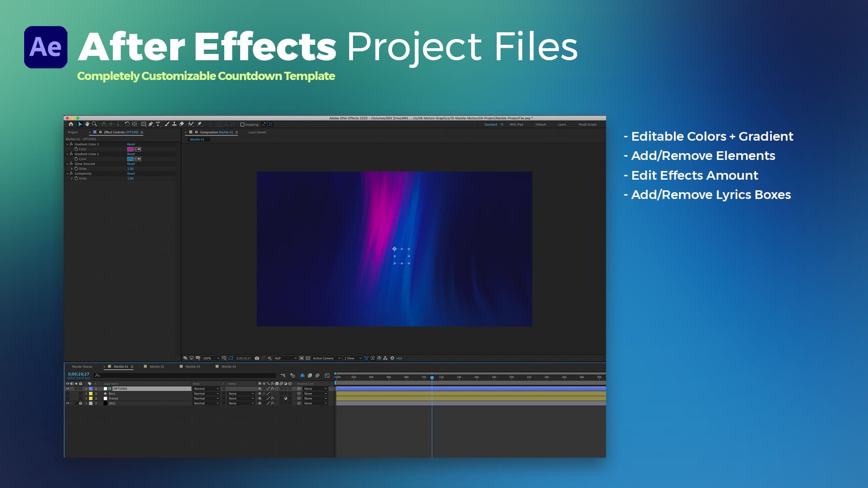Open blend mode dropdown for OPTIONS layer
Screen dimensions: 868x488
click(206, 389)
